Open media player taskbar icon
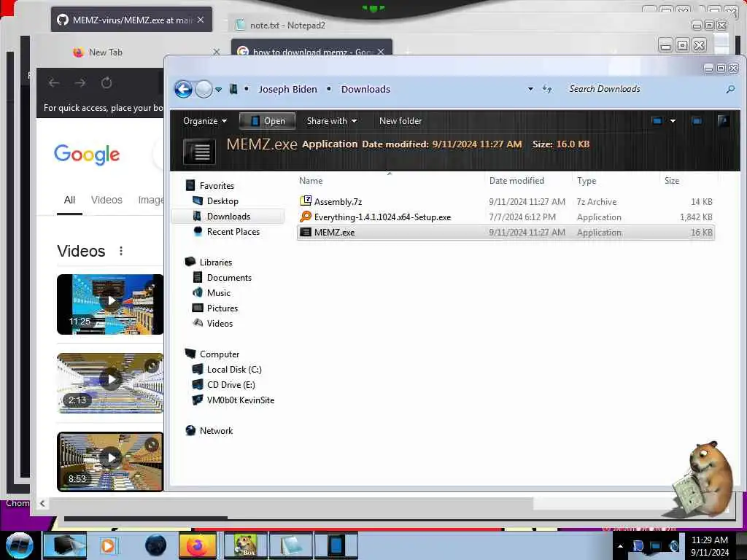This screenshot has width=747, height=560. coord(108,545)
